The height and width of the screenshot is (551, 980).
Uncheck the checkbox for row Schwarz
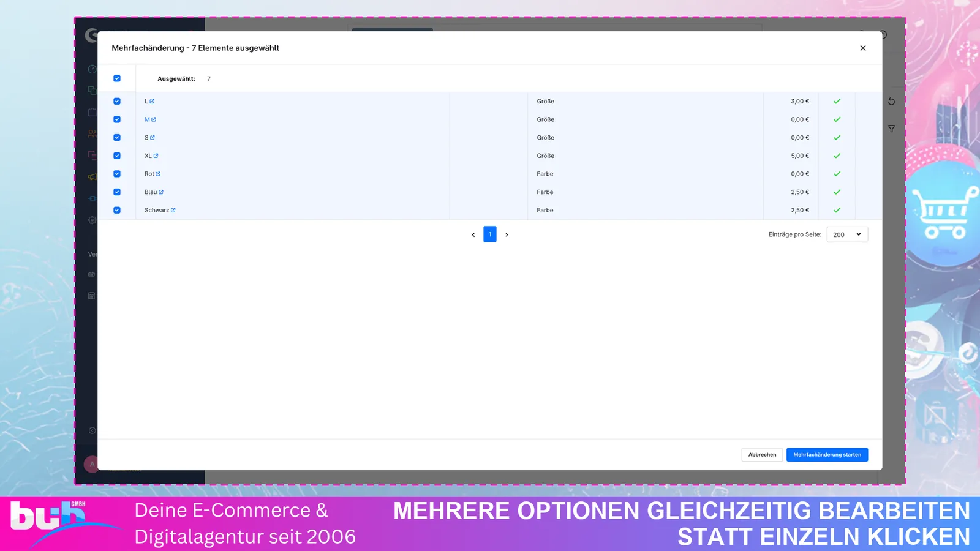(x=117, y=210)
